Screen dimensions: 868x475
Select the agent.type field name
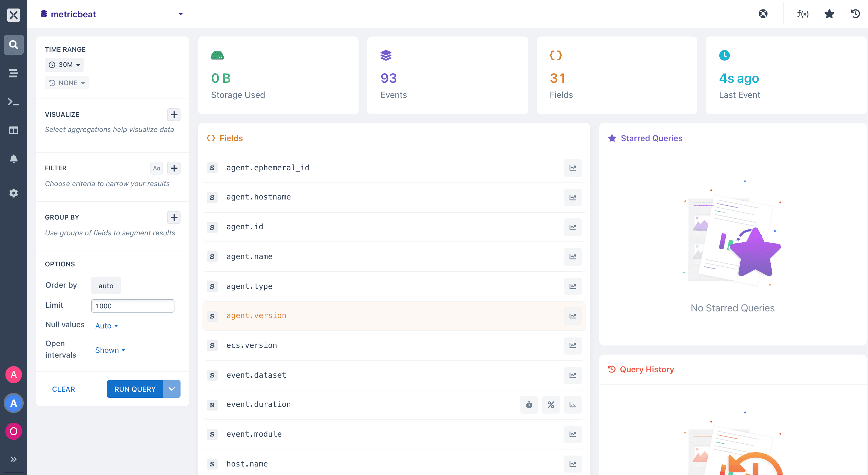tap(249, 286)
